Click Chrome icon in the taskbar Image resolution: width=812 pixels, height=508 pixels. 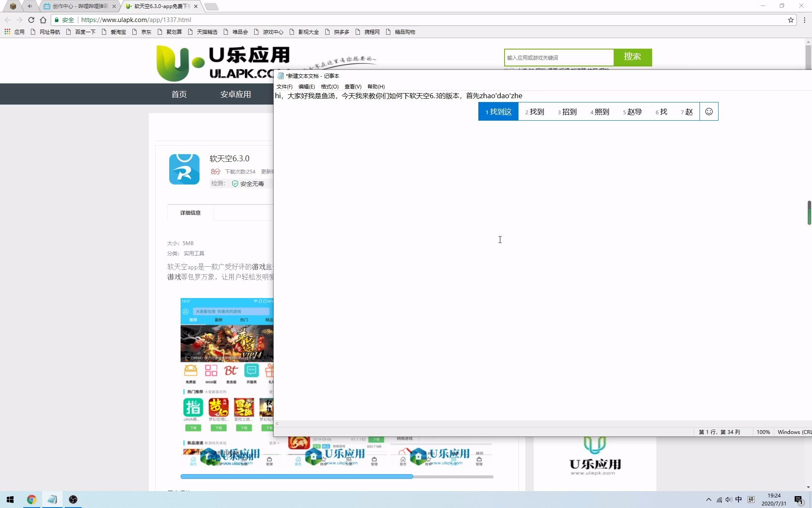point(31,500)
